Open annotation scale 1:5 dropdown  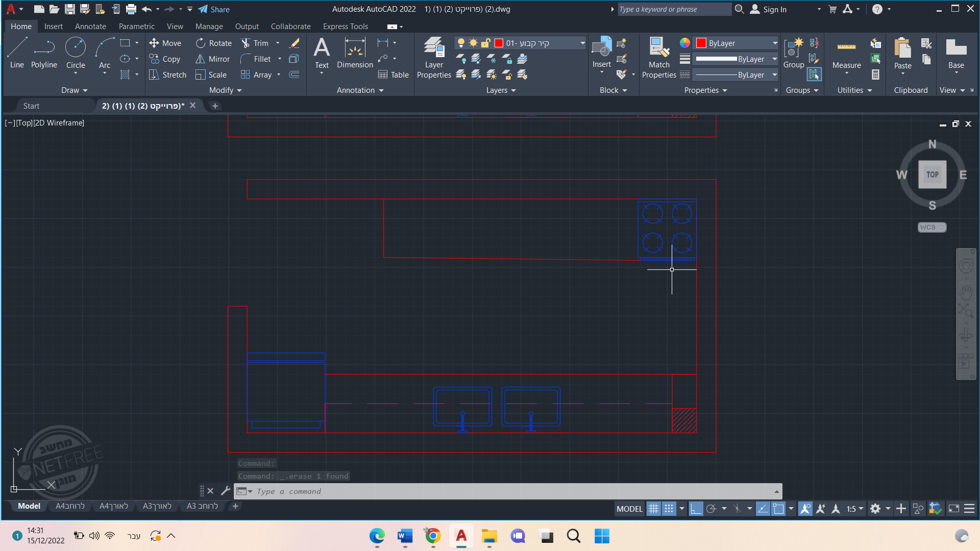point(855,509)
